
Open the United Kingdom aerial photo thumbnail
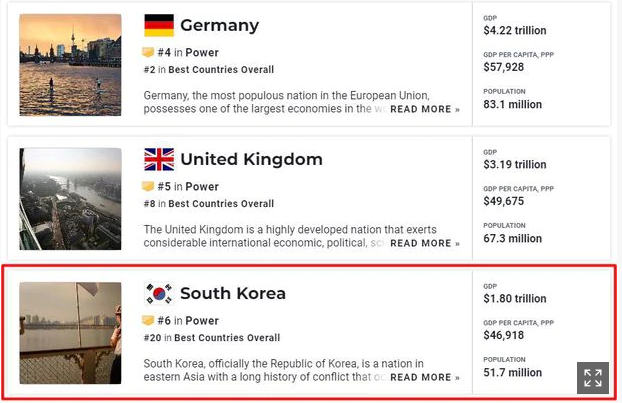click(x=70, y=198)
